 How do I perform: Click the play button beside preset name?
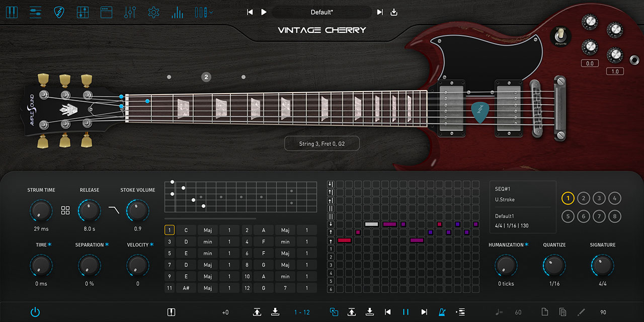pyautogui.click(x=264, y=12)
